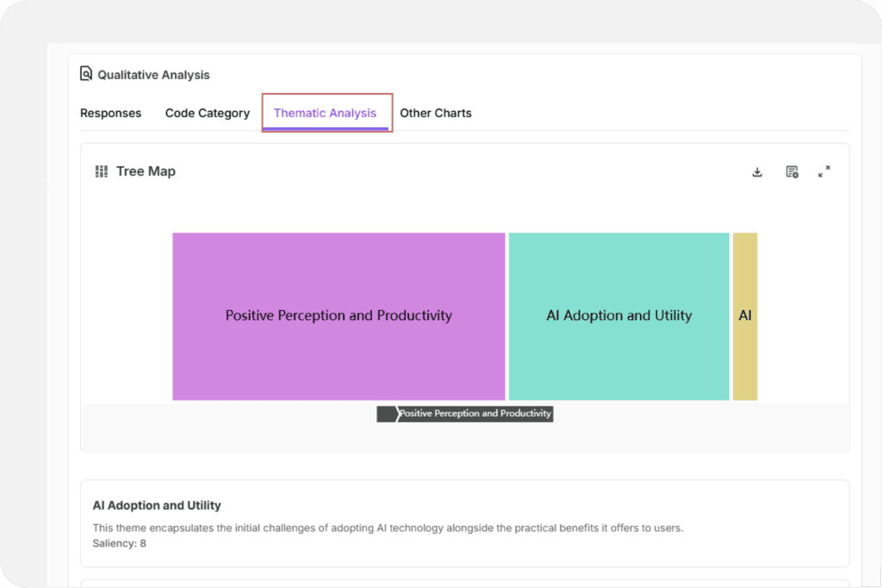This screenshot has height=588, width=882.
Task: Go to the Other Charts tab
Action: [x=436, y=113]
